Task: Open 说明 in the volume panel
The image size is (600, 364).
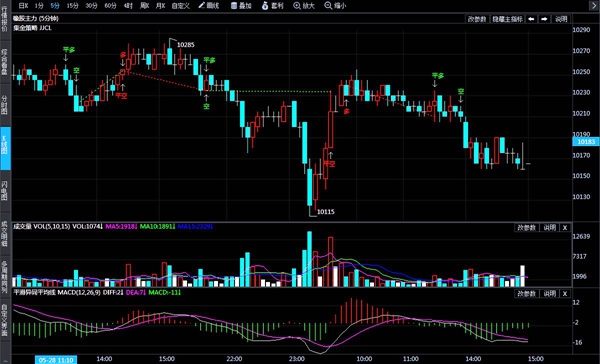Action: coord(549,227)
